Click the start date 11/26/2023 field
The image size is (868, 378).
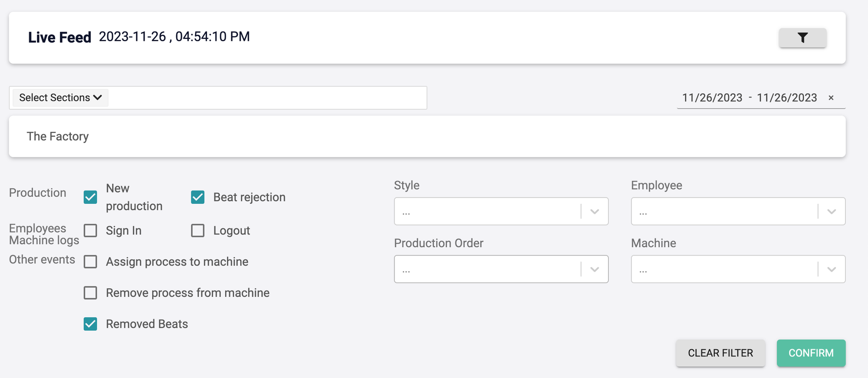712,98
